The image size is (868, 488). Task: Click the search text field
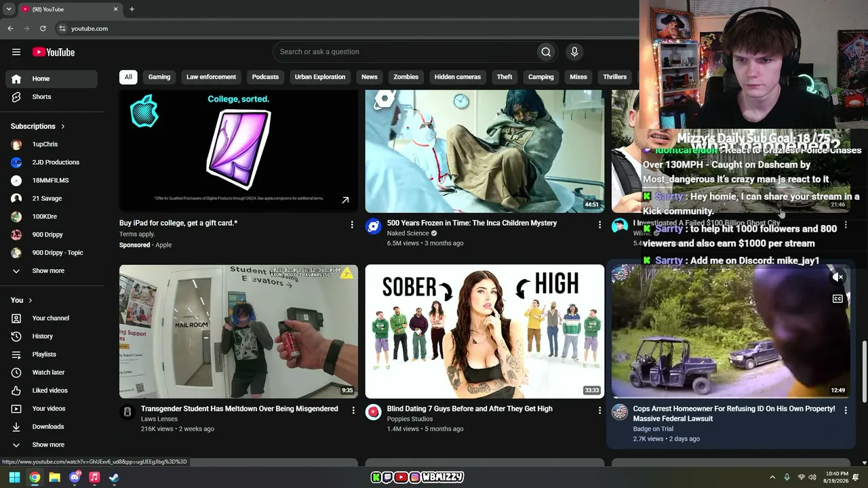(403, 52)
